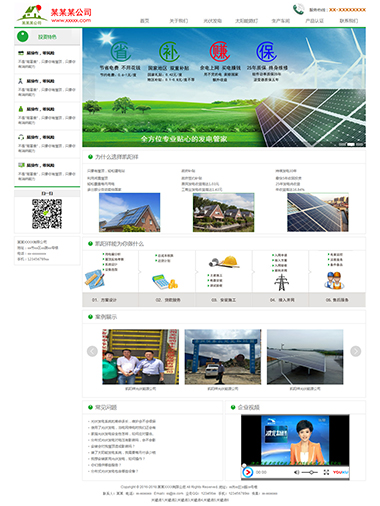Image resolution: width=380 pixels, height=506 pixels.
Task: Click the power transmission tower icon
Action: (281, 282)
